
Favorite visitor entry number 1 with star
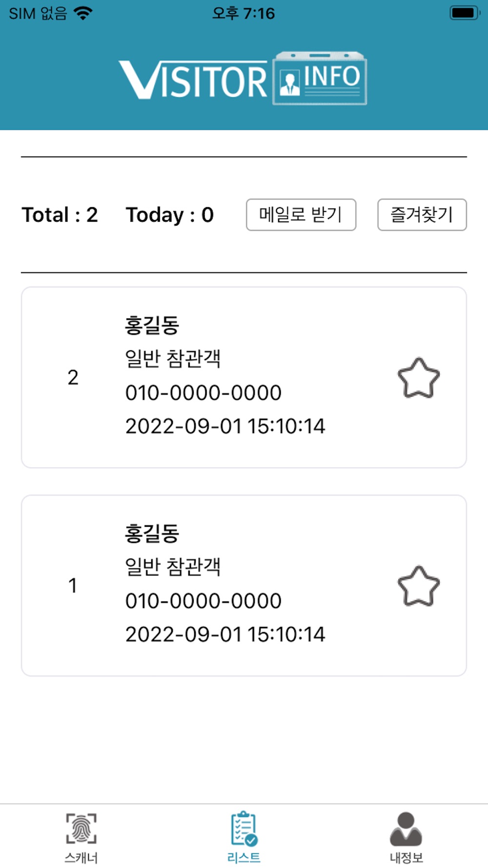tap(418, 586)
